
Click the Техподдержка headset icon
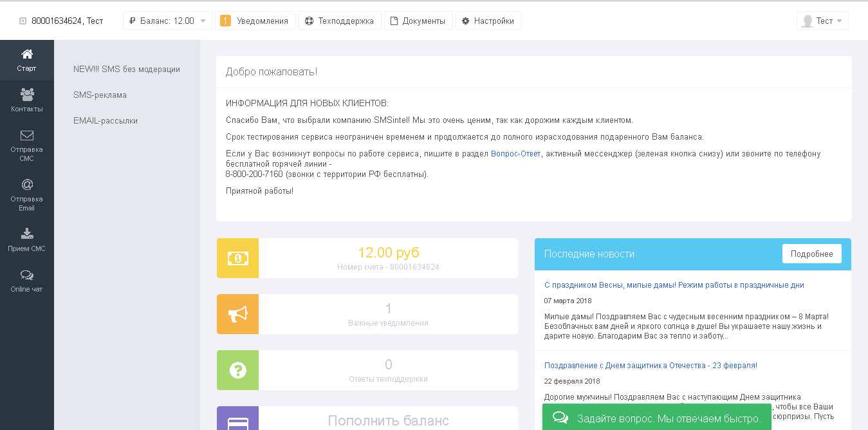(x=311, y=20)
